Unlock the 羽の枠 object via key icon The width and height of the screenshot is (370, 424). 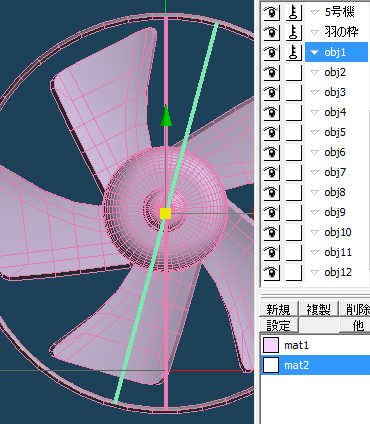tap(294, 32)
